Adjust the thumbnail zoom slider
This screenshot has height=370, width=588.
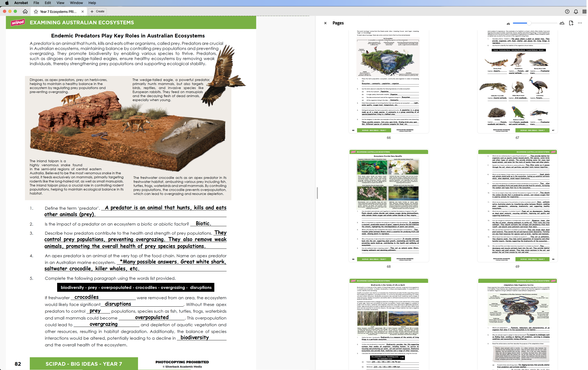(x=529, y=23)
